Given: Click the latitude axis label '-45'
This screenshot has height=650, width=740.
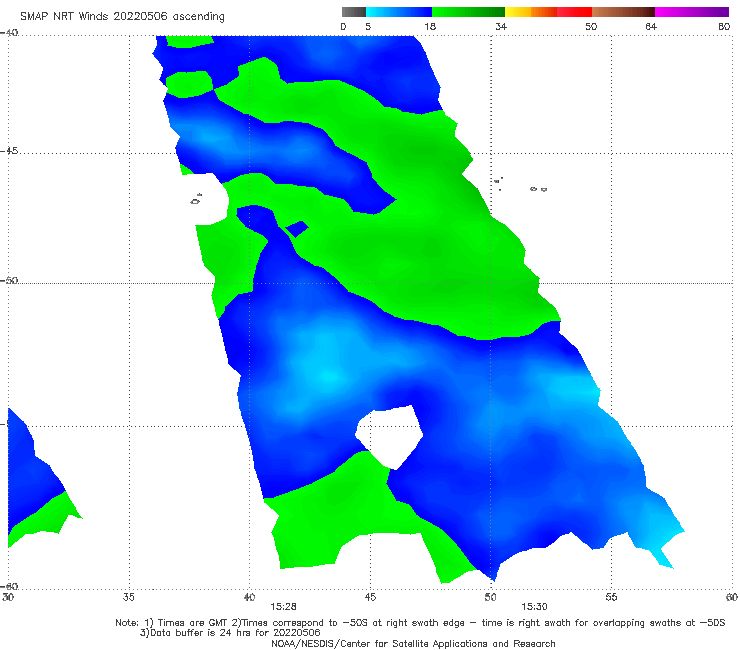Looking at the screenshot, I should pos(9,151).
